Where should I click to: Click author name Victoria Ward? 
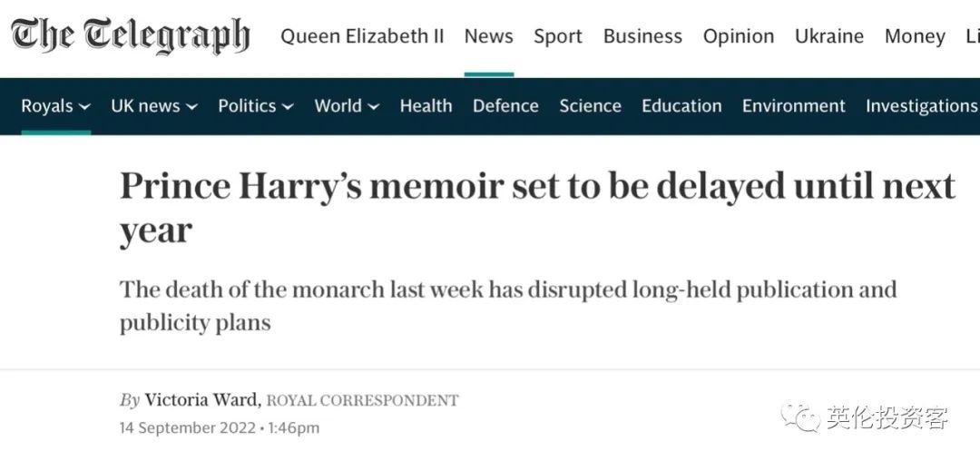coord(203,400)
